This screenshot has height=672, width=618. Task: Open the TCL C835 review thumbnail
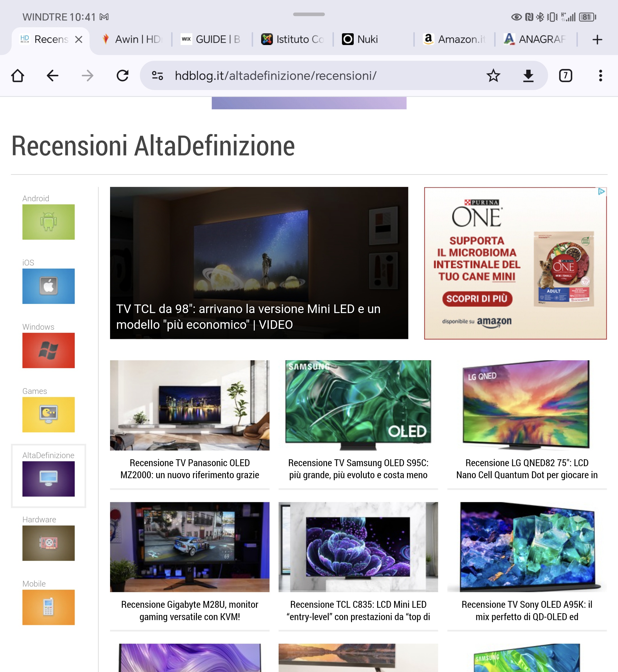(x=358, y=547)
